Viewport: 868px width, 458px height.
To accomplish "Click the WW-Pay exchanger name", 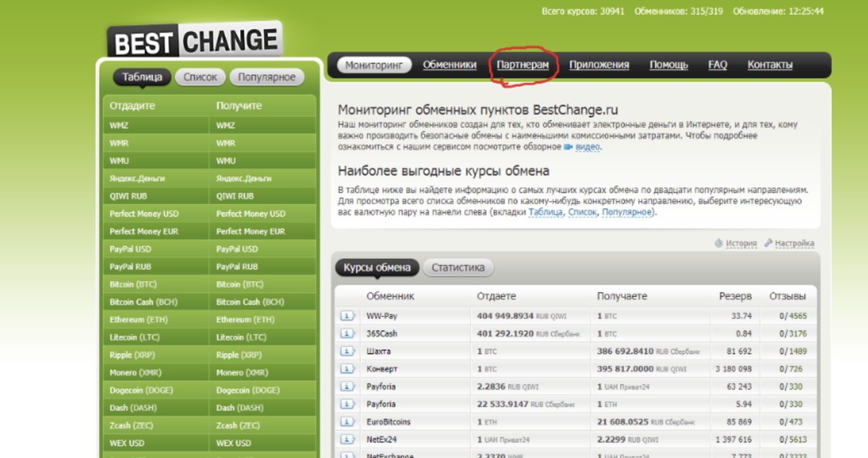I will pyautogui.click(x=382, y=316).
